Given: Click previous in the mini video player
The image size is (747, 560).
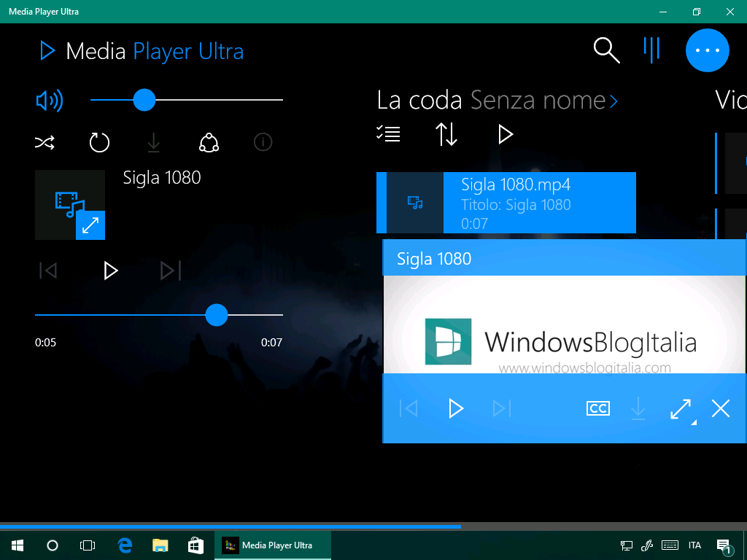Looking at the screenshot, I should [x=409, y=408].
